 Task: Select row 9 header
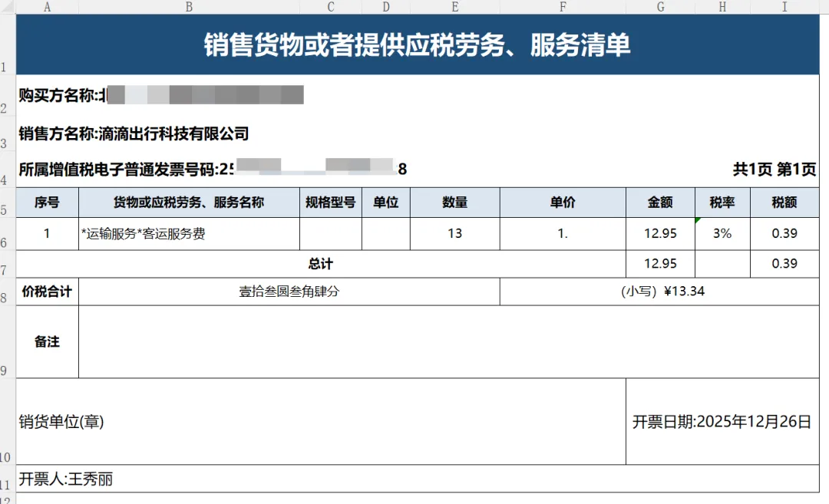pos(8,342)
